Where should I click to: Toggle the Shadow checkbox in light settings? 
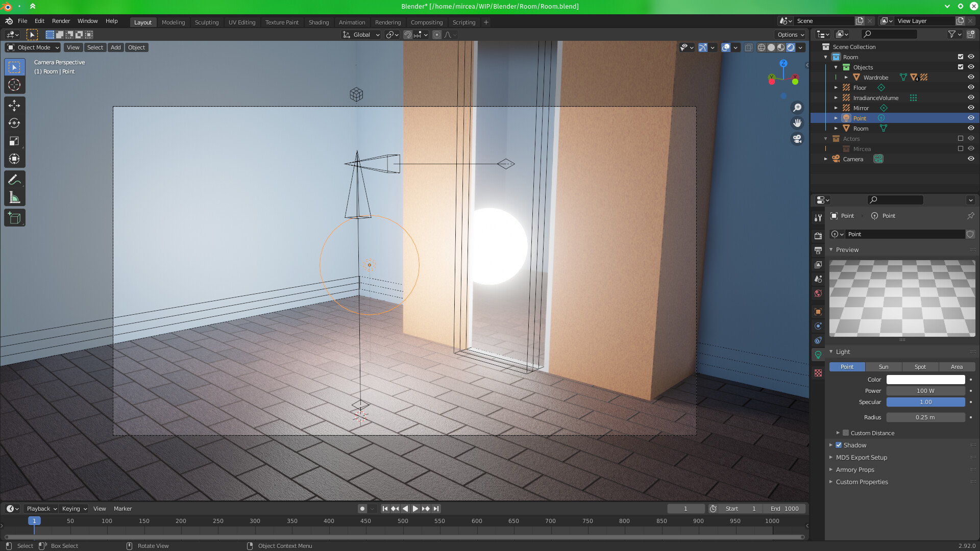click(x=838, y=445)
